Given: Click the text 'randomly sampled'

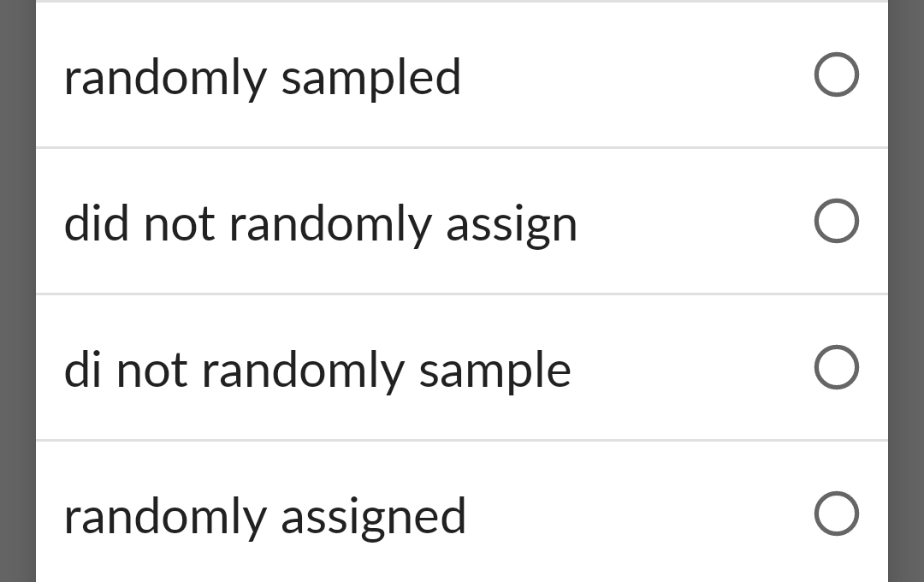Looking at the screenshot, I should click(x=264, y=77).
